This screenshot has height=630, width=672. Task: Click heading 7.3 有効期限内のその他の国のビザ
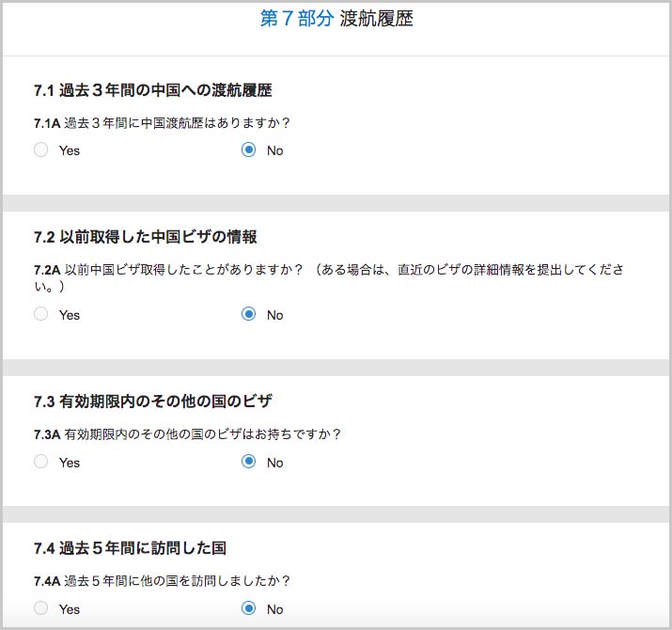click(152, 402)
